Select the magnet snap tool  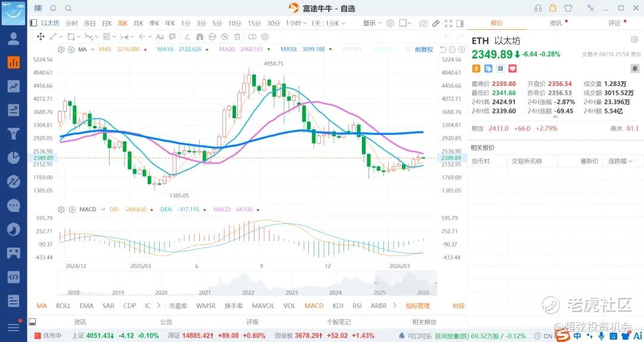pyautogui.click(x=200, y=36)
